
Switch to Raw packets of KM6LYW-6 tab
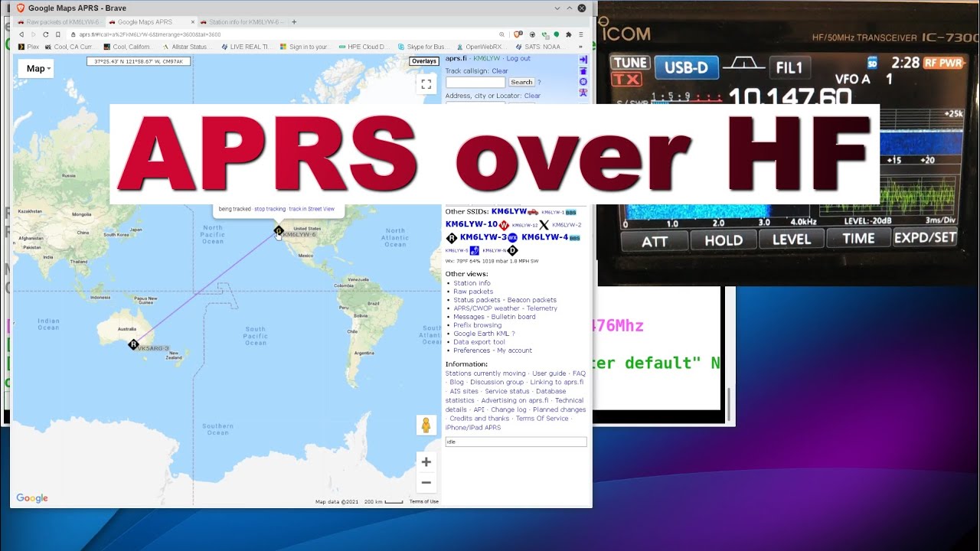coord(58,22)
